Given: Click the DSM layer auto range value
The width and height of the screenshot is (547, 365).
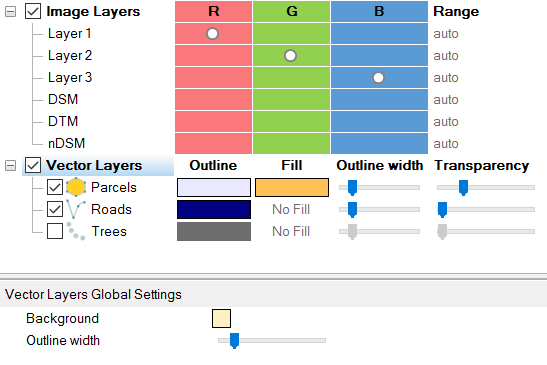Looking at the screenshot, I should 446,100.
